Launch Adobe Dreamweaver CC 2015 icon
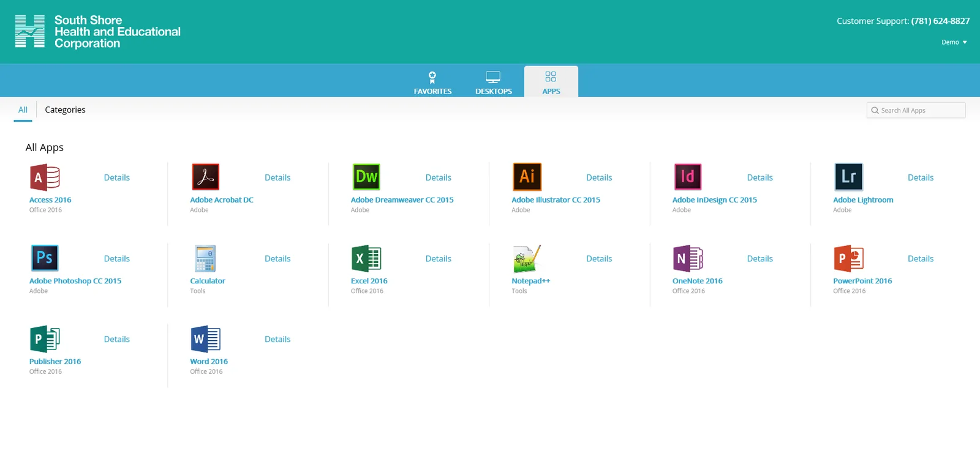 coord(366,177)
